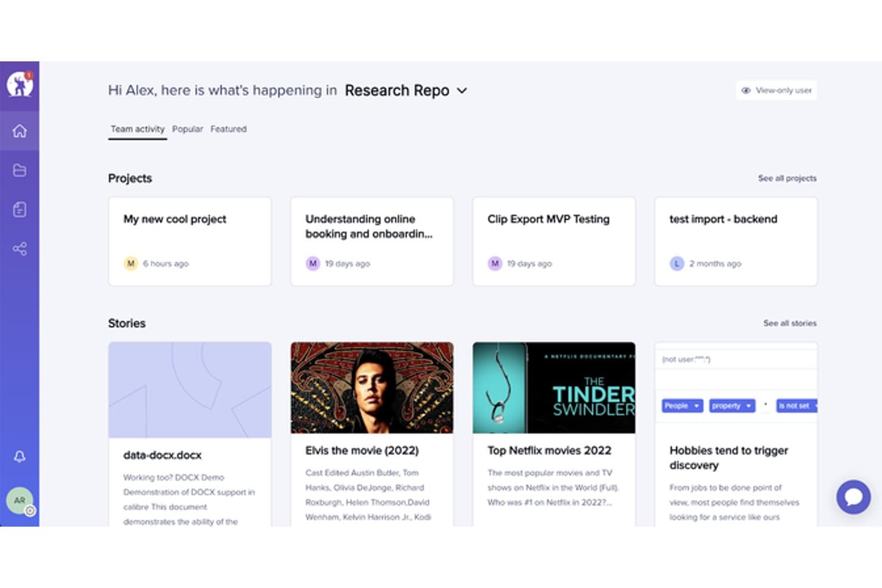Click See all stories link

pos(790,323)
